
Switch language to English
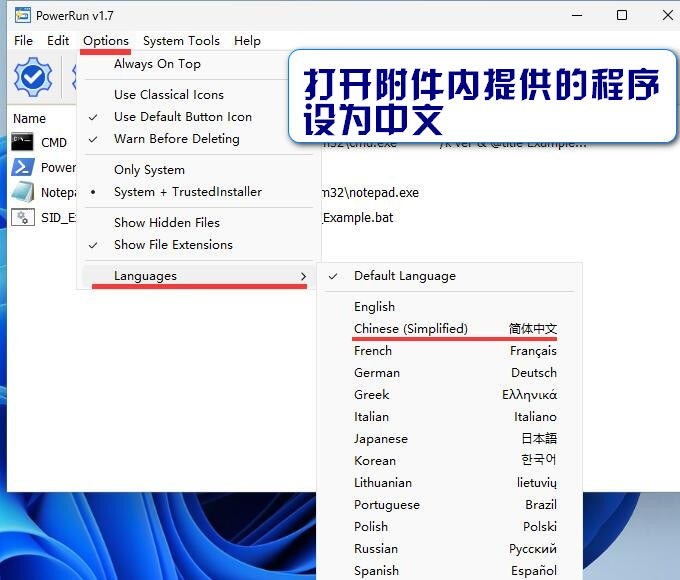coord(449,307)
